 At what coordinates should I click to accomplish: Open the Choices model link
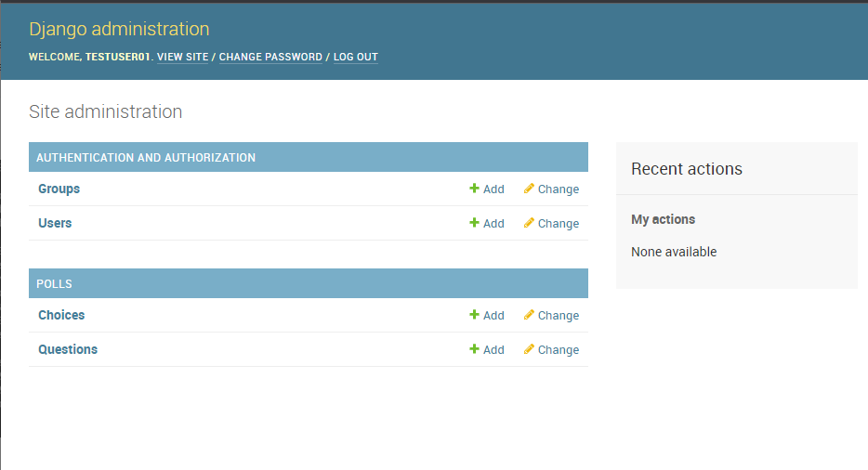pos(61,315)
